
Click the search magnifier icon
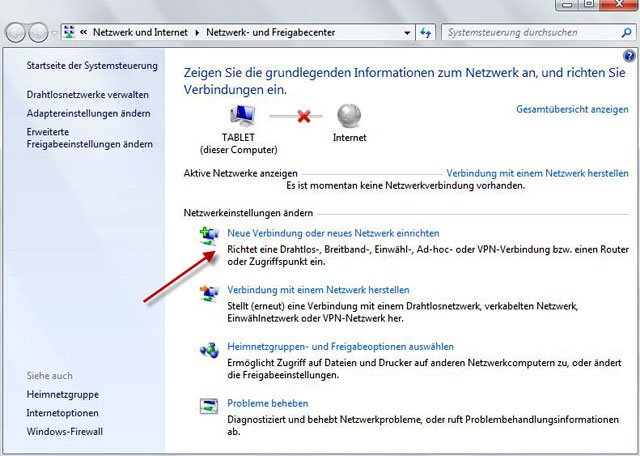click(x=626, y=33)
